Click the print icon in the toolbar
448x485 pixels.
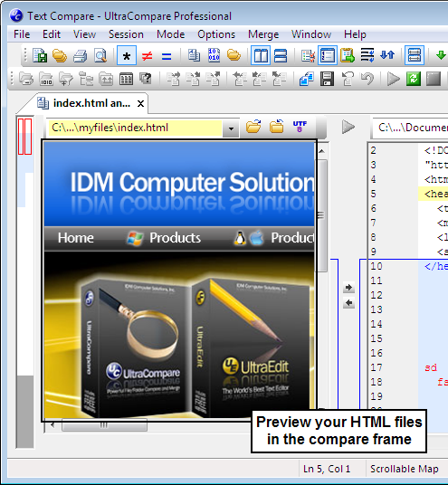tap(81, 56)
